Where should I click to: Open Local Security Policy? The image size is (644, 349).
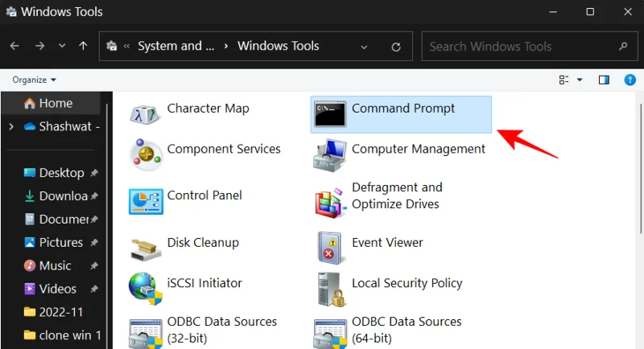(x=407, y=283)
